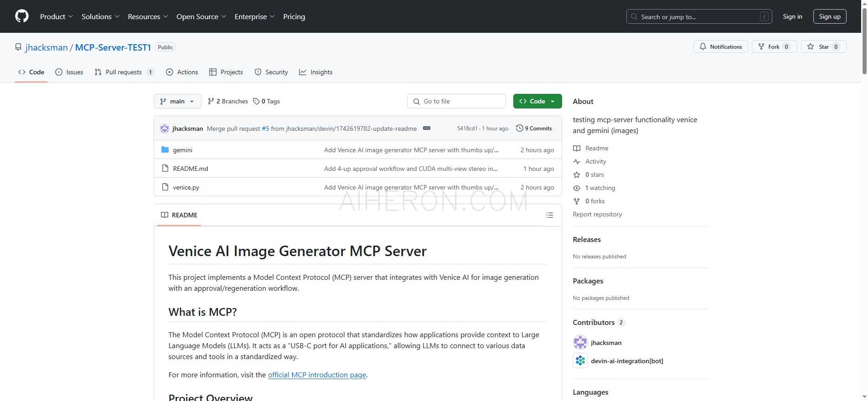Image resolution: width=868 pixels, height=401 pixels.
Task: Click the star icon beside 0 stars
Action: (x=577, y=175)
